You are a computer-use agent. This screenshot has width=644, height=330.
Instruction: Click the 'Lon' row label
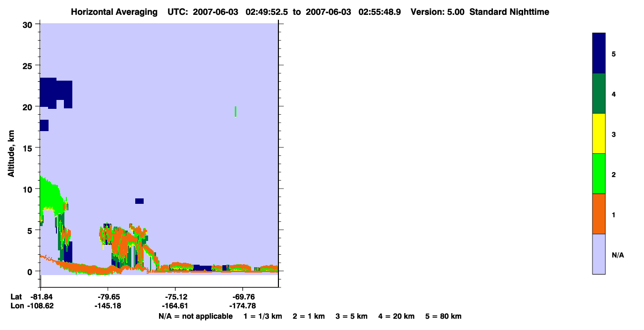pos(16,306)
